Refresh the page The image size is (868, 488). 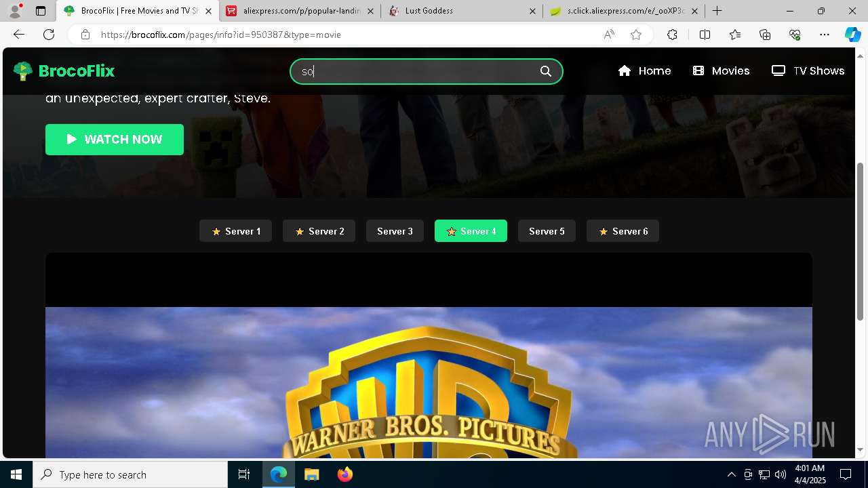point(49,35)
